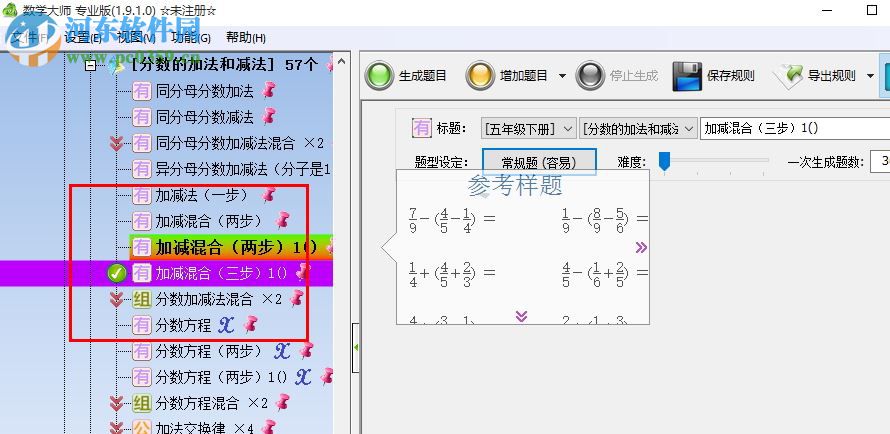Click the 常规题 (容易) button
Screen dimensions: 890x434
point(539,163)
